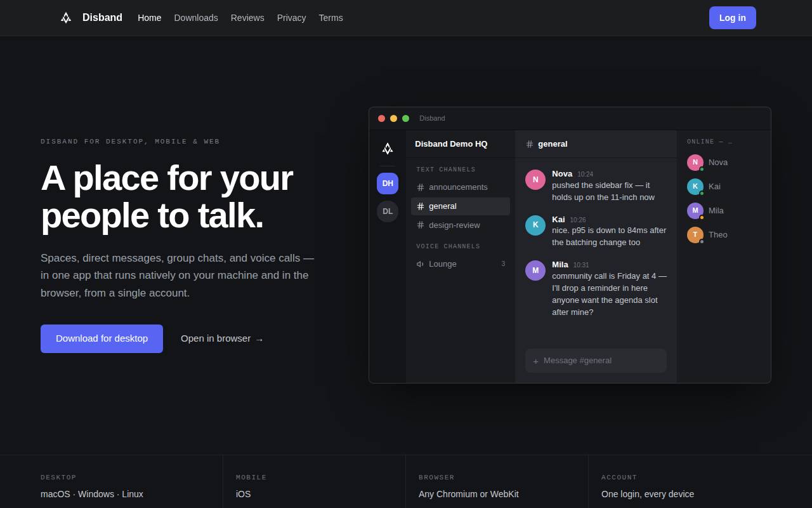Click the speaker icon beside Lounge
Viewport: 812px width, 508px height.
(x=420, y=264)
